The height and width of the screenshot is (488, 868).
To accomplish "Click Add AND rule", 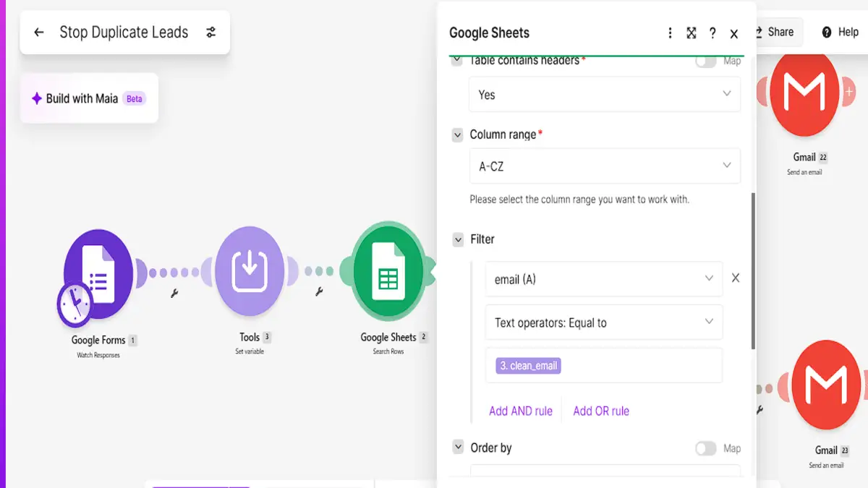I will [521, 411].
